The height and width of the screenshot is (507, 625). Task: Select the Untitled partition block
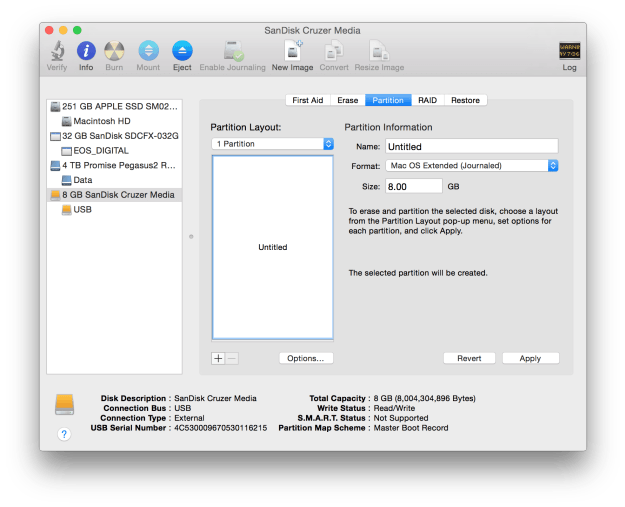point(273,247)
